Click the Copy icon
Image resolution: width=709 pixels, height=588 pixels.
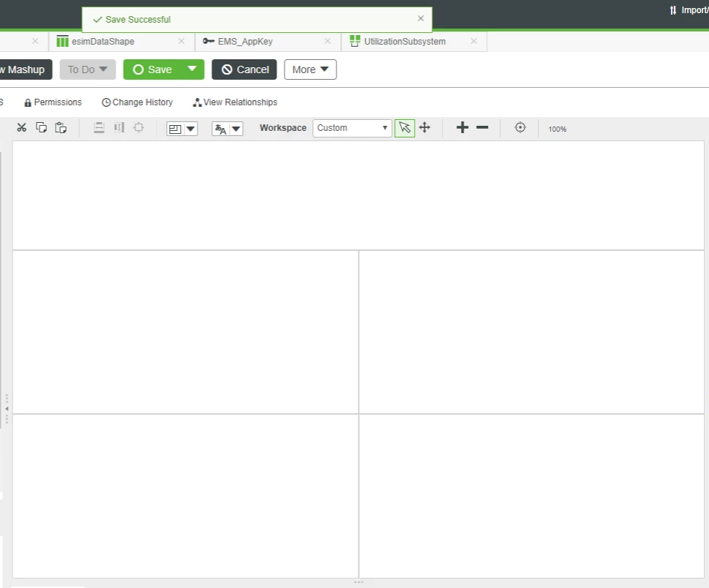(x=41, y=127)
